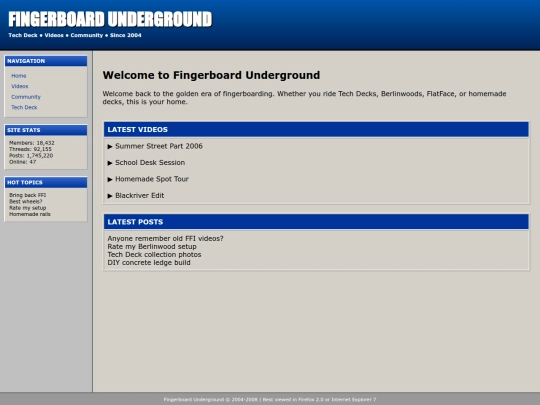Click the Members: 18,432 stat
540x405 pixels.
[32, 143]
